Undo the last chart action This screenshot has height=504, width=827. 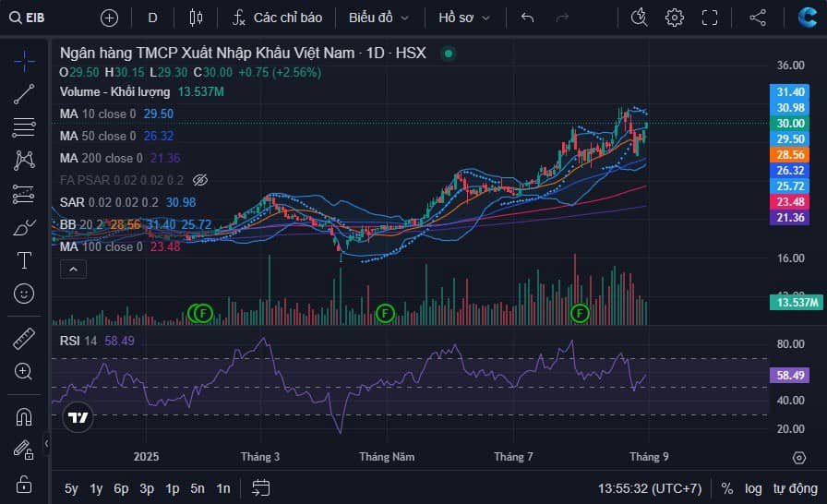[527, 18]
